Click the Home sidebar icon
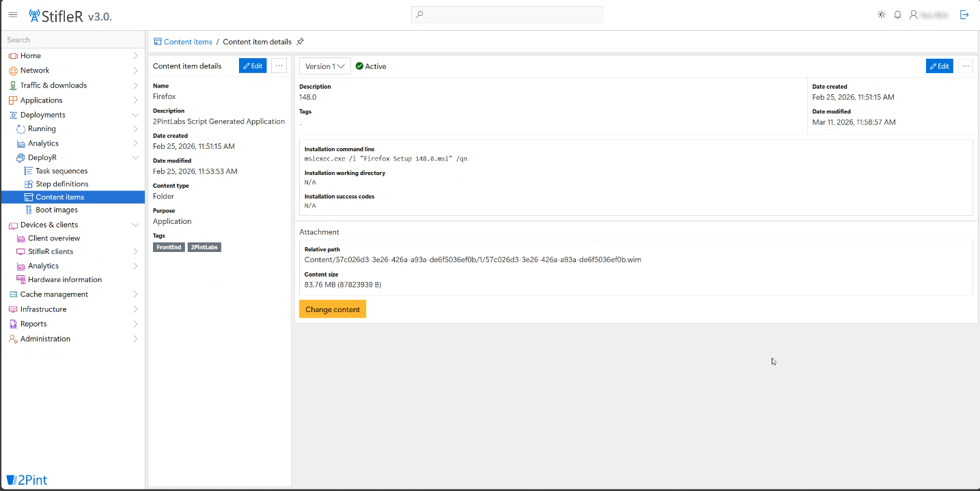 tap(13, 56)
